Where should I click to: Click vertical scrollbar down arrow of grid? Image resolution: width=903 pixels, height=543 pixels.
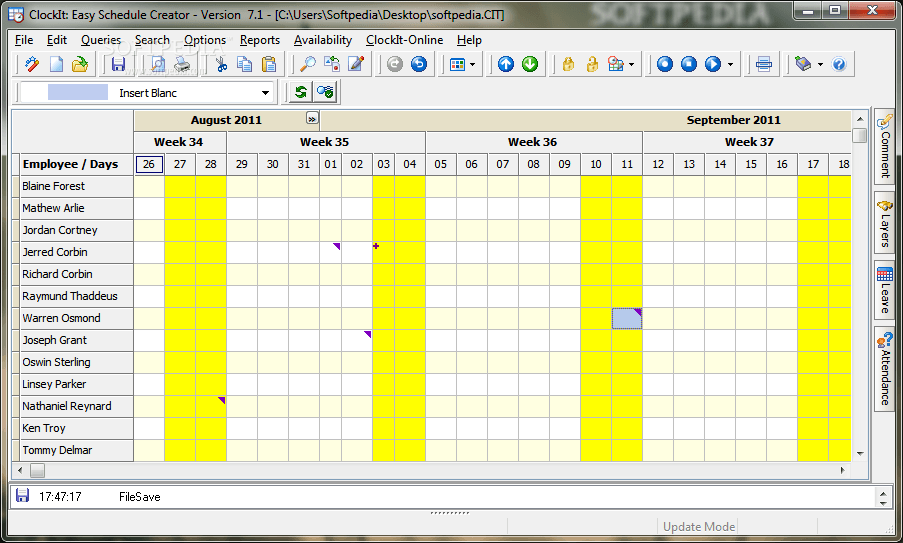860,454
